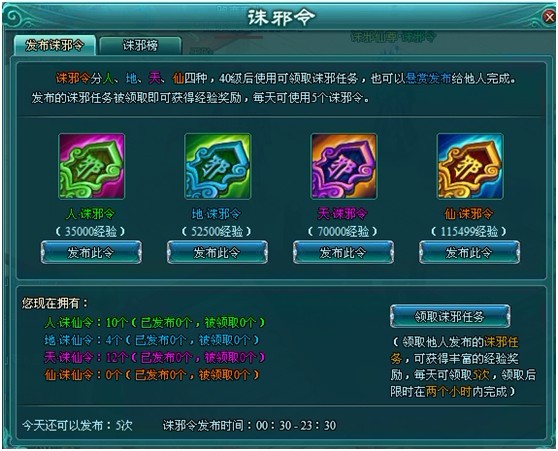Select the green 人·诛邪令 token icon

pyautogui.click(x=91, y=166)
